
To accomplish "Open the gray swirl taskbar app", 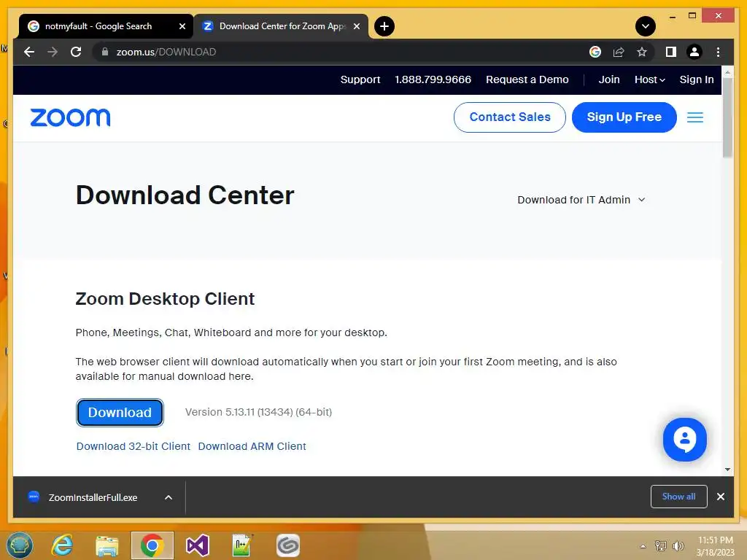I will point(287,545).
